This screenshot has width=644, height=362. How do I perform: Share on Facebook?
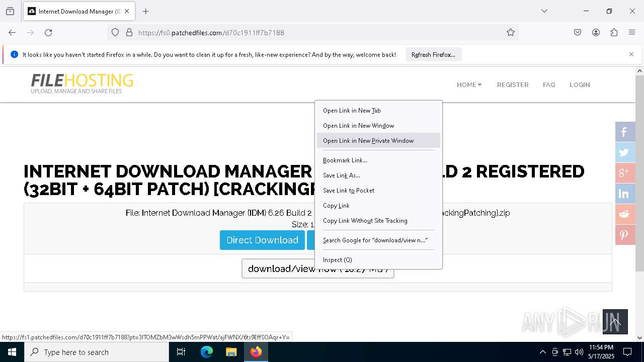coord(624,132)
